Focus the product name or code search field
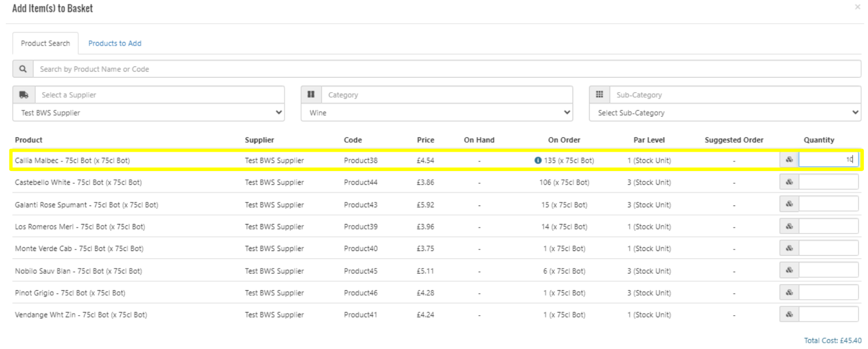 coord(447,69)
